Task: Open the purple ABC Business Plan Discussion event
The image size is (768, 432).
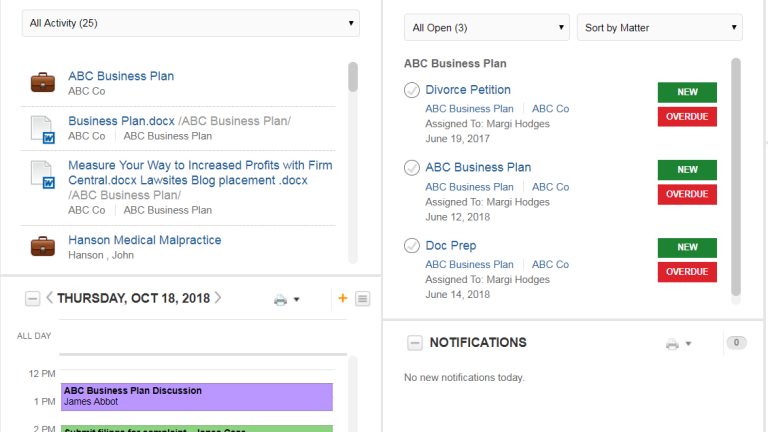Action: (196, 396)
